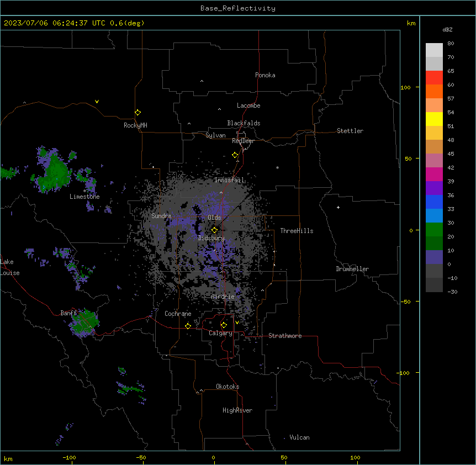Select the ThreeHills label
The image size is (476, 465).
297,231
